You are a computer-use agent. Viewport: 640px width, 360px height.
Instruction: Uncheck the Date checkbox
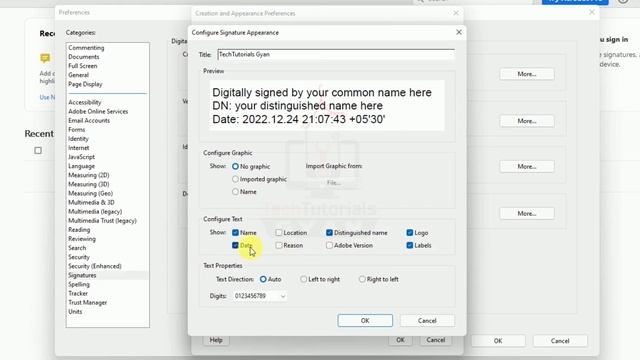[235, 245]
